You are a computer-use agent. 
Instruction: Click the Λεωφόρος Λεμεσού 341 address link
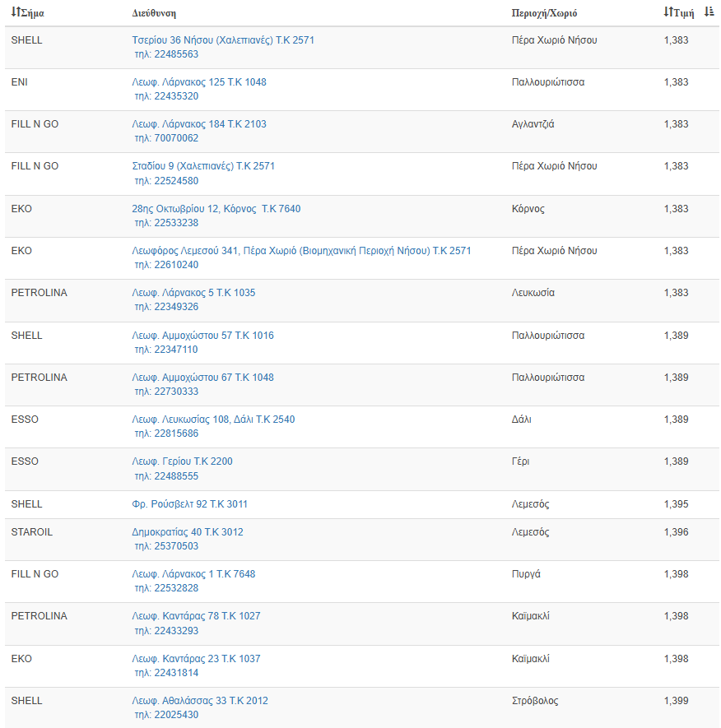tap(301, 251)
